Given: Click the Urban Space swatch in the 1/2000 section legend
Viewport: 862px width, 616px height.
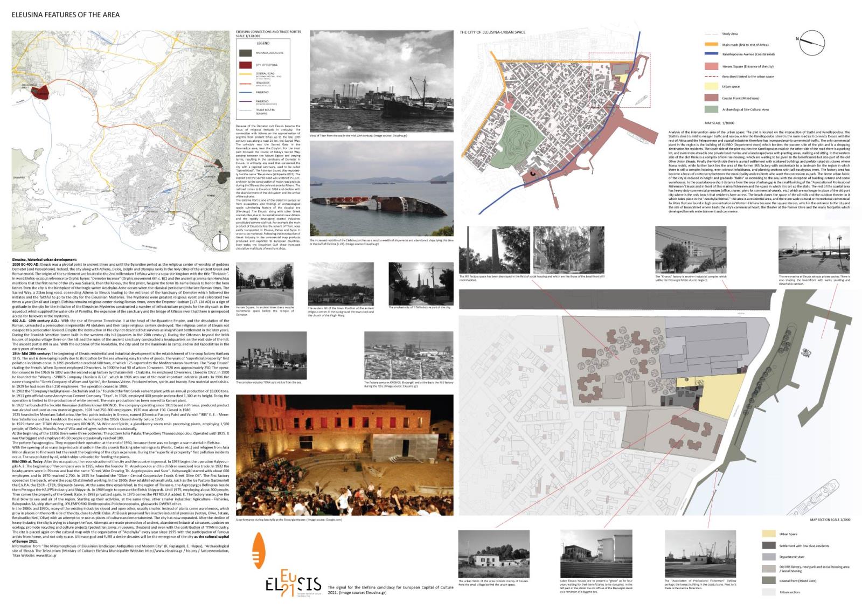Looking at the screenshot, I should (x=769, y=534).
